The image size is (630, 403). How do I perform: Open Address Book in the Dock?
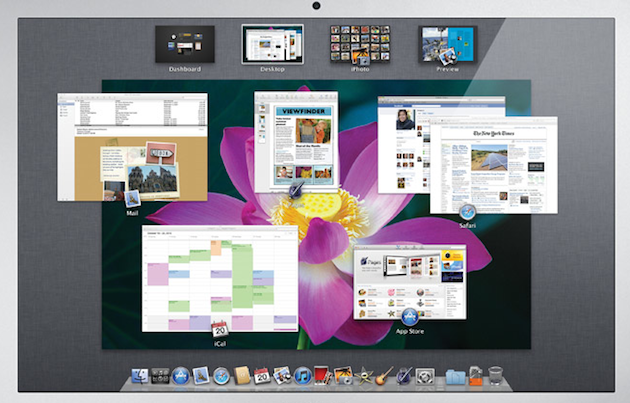(242, 375)
